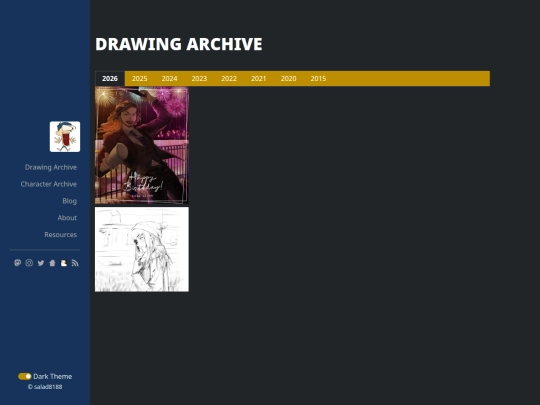This screenshot has height=405, width=540.
Task: Open the Instagram profile icon
Action: coord(29,263)
